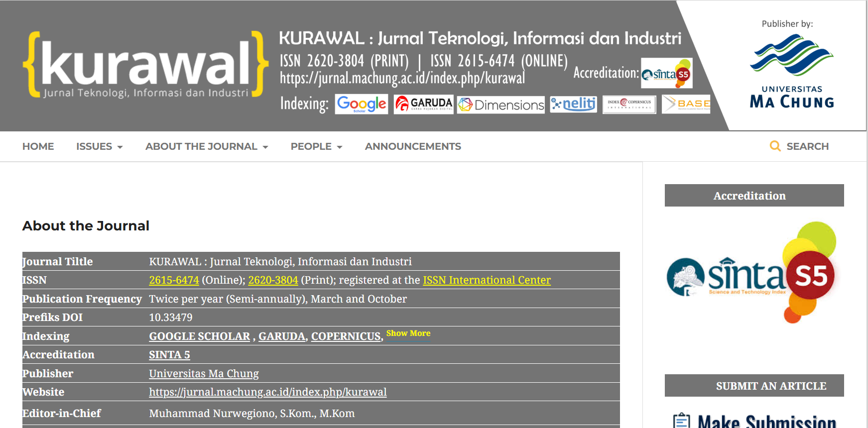Click the small Sinta S5 header badge
The width and height of the screenshot is (868, 428).
666,74
